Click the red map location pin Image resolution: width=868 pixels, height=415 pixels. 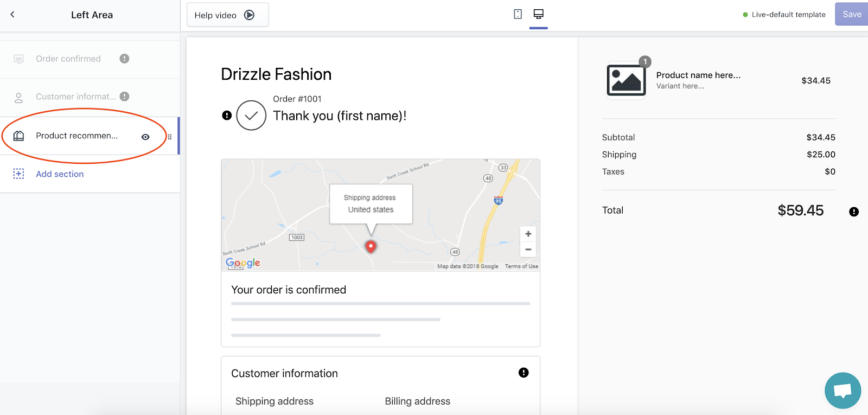coord(371,247)
